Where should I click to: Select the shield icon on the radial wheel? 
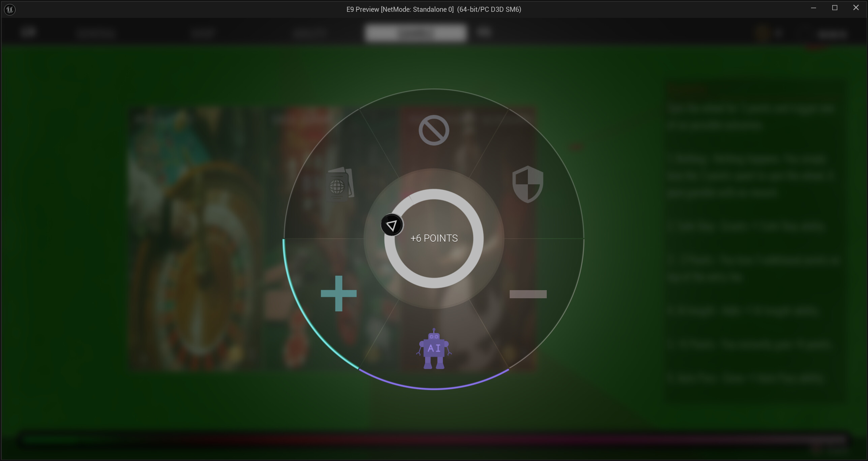[x=528, y=185]
